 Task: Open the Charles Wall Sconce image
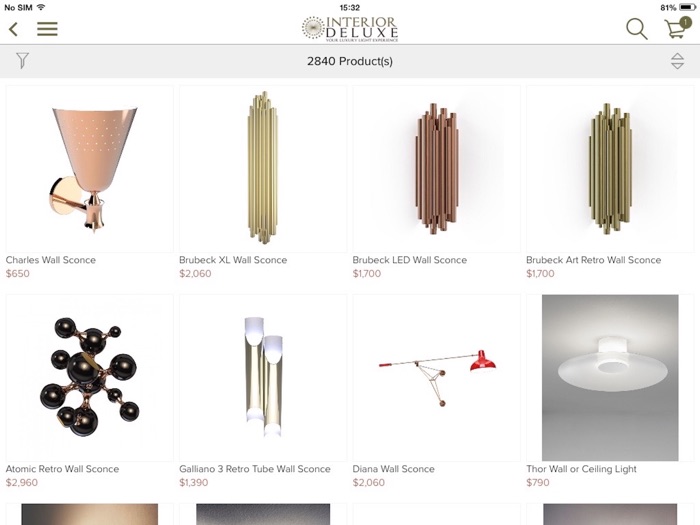89,169
